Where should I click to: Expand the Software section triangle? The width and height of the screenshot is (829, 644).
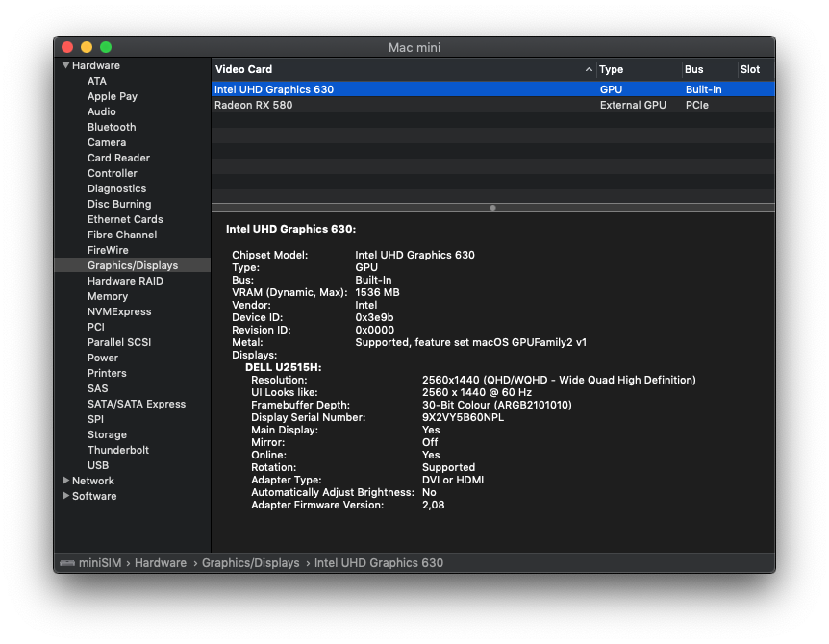click(65, 496)
